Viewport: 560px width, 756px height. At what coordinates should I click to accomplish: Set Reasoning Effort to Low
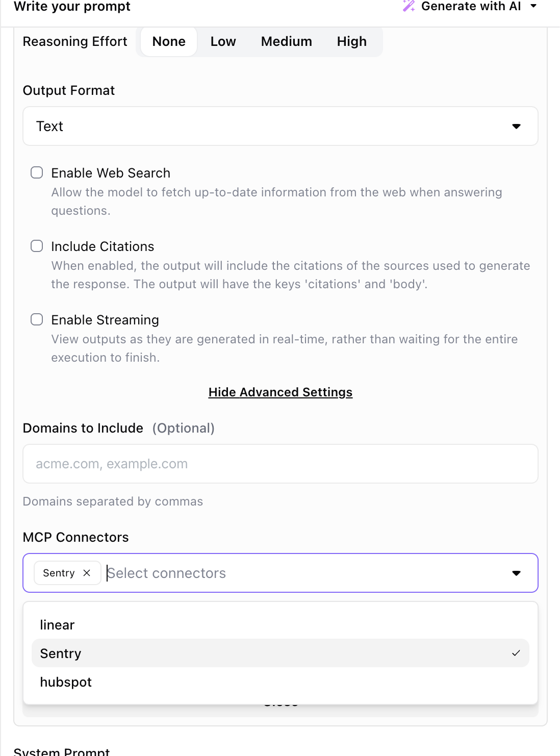point(223,41)
